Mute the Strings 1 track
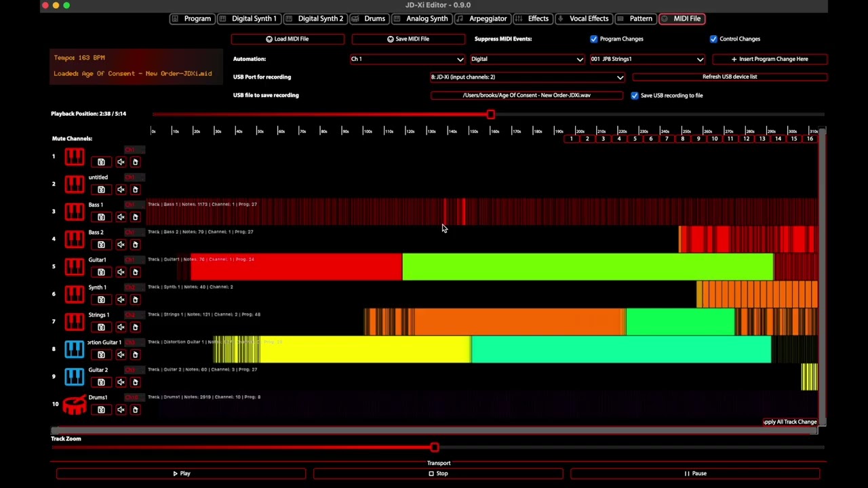This screenshot has width=868, height=488. pyautogui.click(x=121, y=327)
